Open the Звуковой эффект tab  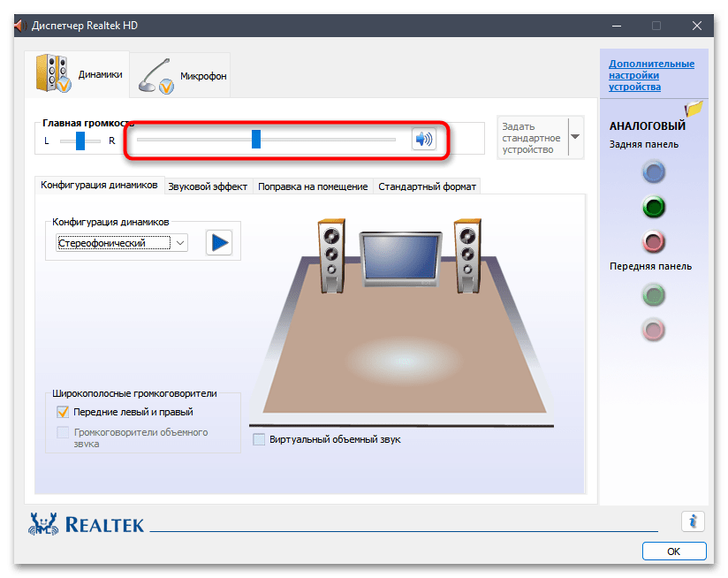(208, 186)
